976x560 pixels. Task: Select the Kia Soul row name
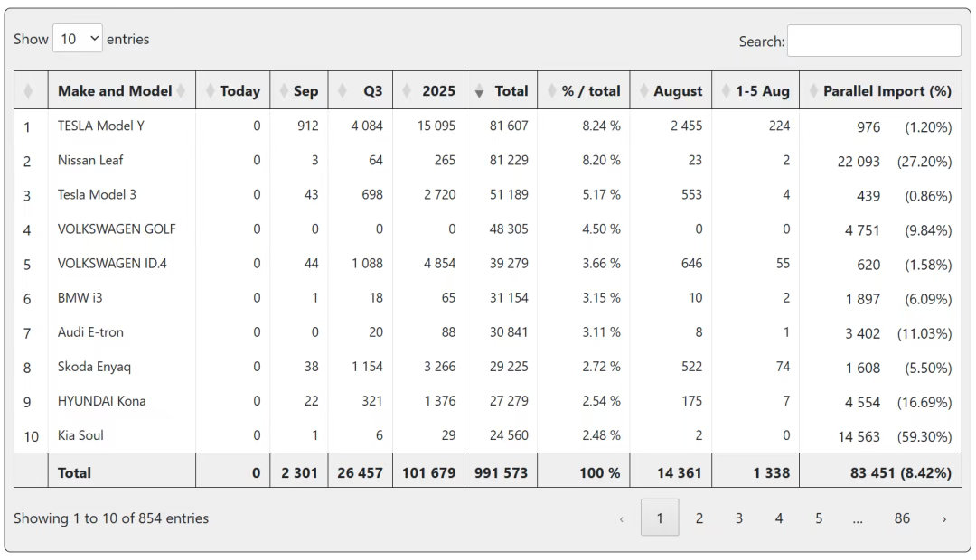80,435
